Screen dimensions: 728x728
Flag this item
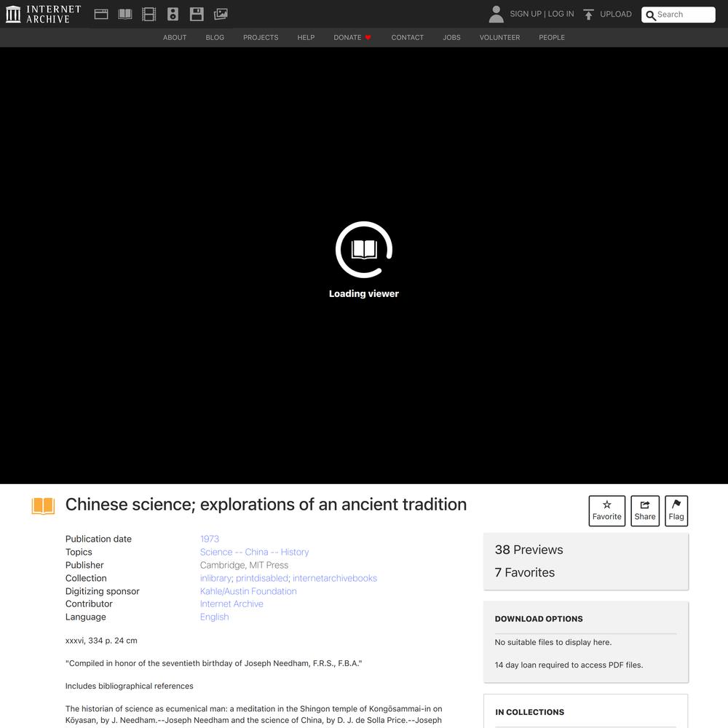tap(676, 511)
